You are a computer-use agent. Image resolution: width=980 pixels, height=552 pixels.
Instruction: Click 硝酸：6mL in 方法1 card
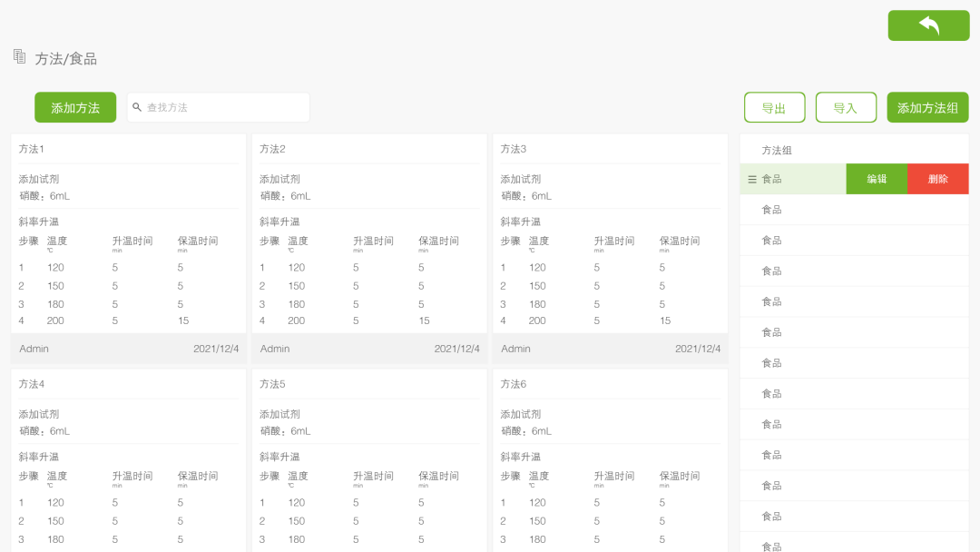click(x=44, y=196)
